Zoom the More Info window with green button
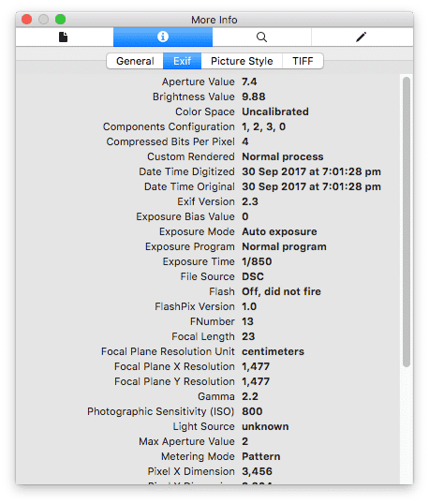Image resolution: width=429 pixels, height=504 pixels. click(x=60, y=20)
